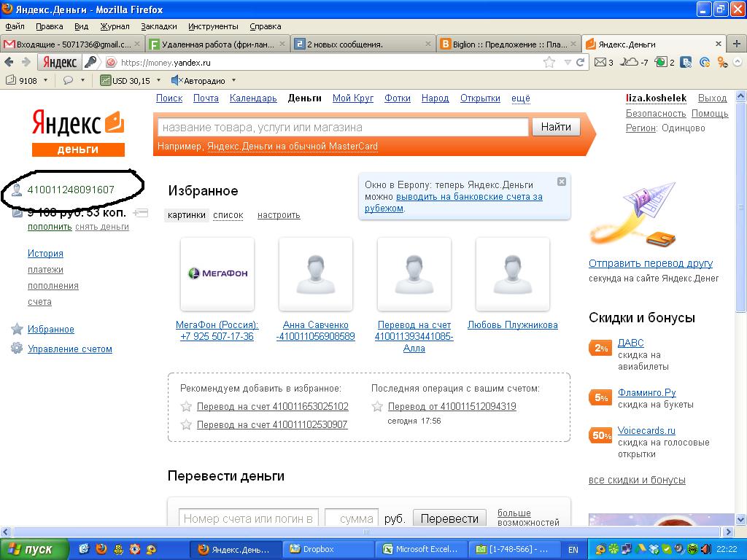747x560 pixels.
Task: Click the star icon beside Избранное in sidebar
Action: coord(17,329)
